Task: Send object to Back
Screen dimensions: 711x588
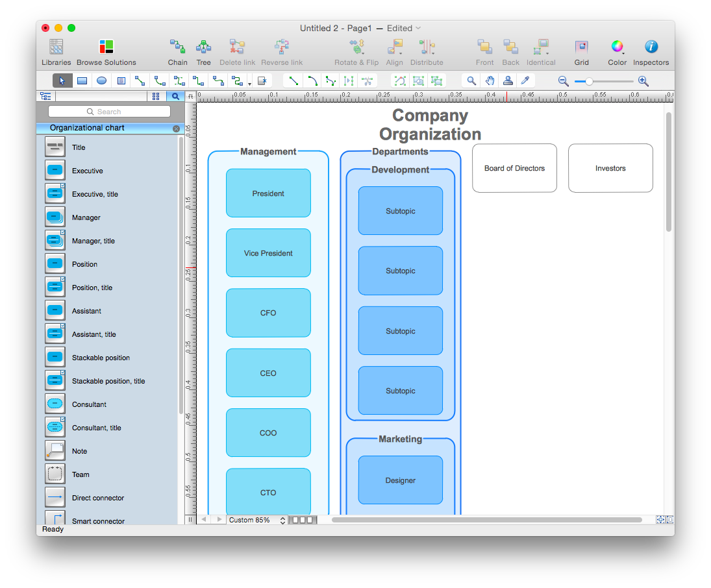Action: pyautogui.click(x=510, y=53)
